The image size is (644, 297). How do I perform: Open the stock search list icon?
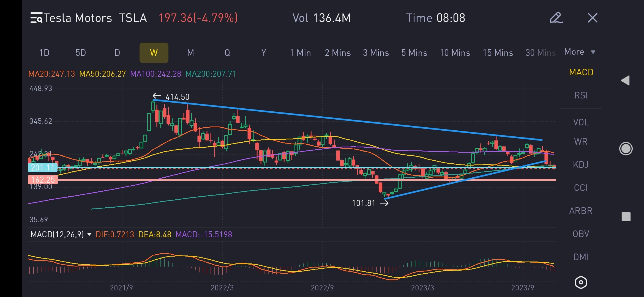(36, 18)
